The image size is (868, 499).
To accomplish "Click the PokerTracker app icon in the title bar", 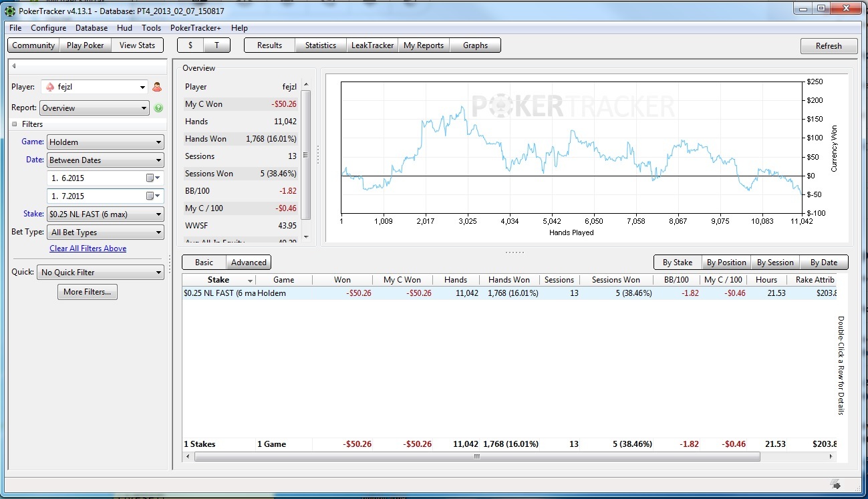I will pos(10,11).
